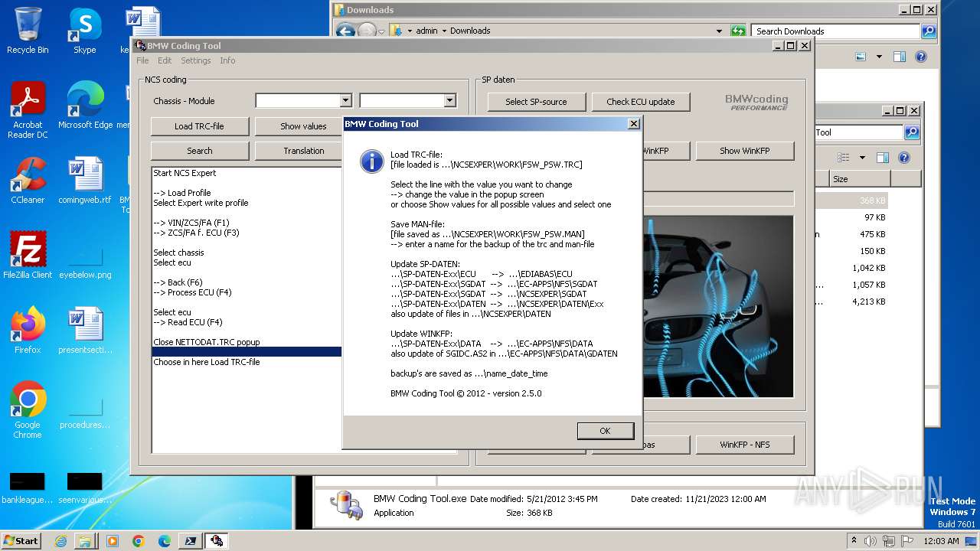Select 'Choose in here Load TRC-file' line
Viewport: 980px width, 551px height.
pyautogui.click(x=206, y=362)
